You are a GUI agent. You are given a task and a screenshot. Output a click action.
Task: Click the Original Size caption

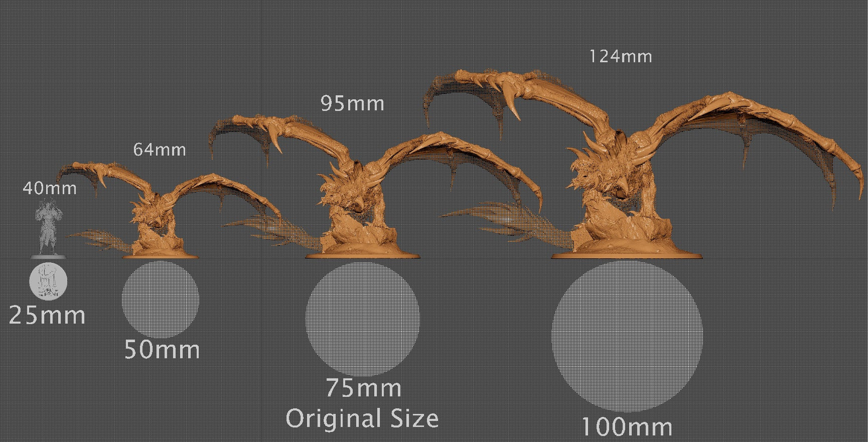point(362,418)
